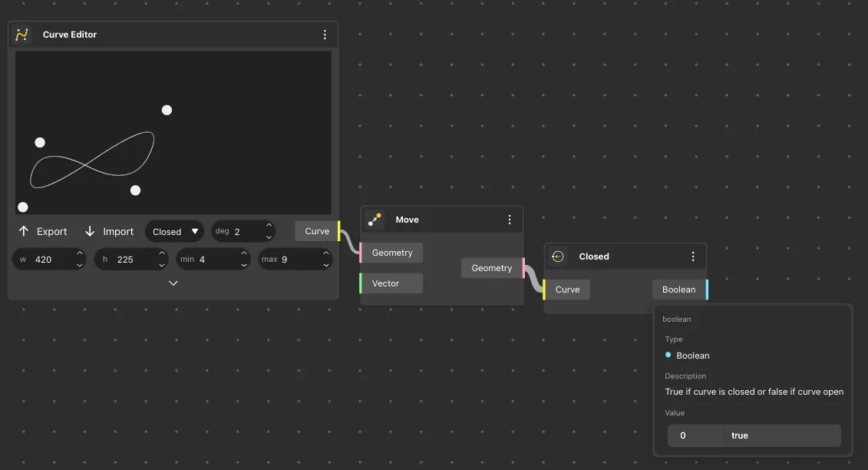Click the true value in the boolean tooltip
868x470 pixels.
pyautogui.click(x=740, y=435)
